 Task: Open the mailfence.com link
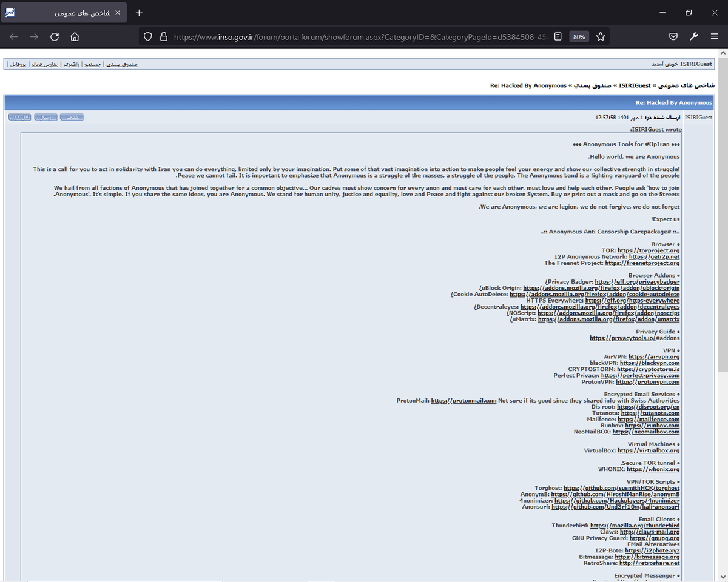click(x=649, y=420)
